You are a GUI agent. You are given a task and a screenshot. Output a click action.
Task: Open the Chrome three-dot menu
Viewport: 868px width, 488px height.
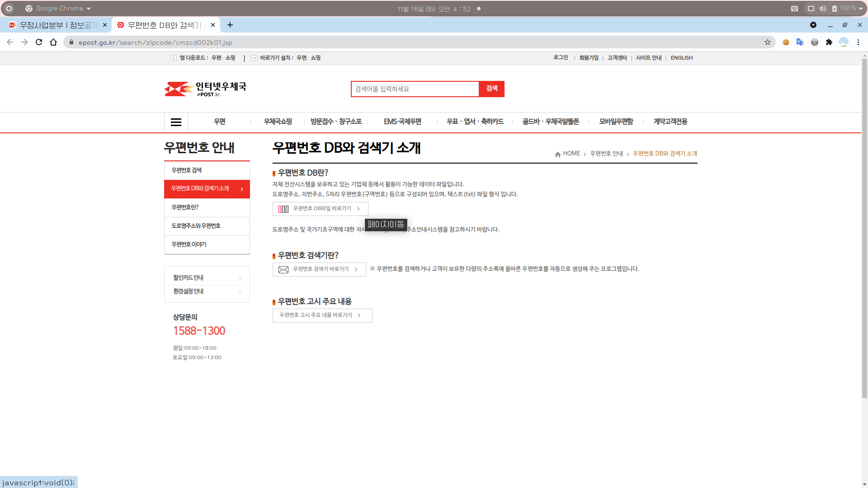click(x=858, y=42)
